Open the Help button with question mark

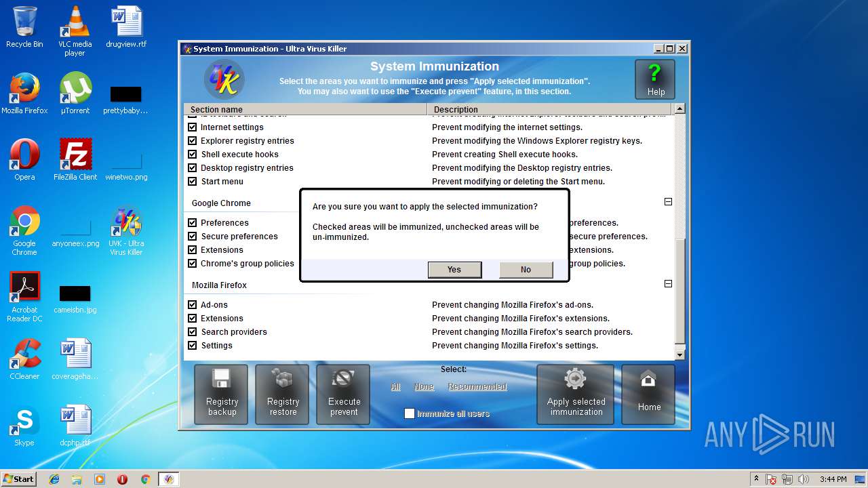pos(655,79)
